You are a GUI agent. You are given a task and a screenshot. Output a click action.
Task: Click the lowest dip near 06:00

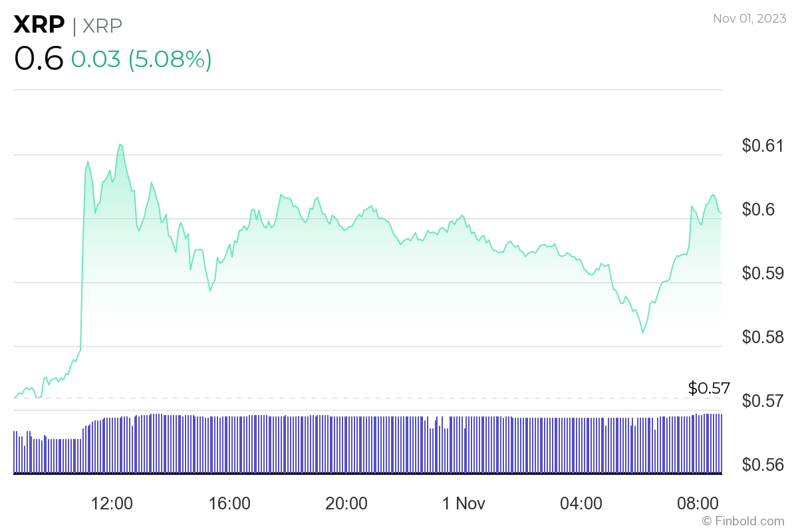(x=642, y=331)
